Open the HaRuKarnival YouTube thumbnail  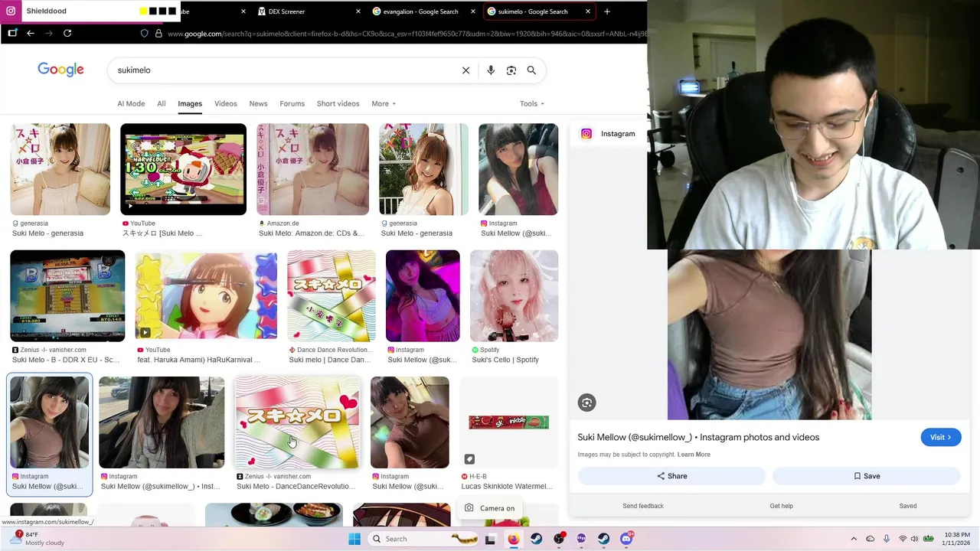click(206, 295)
